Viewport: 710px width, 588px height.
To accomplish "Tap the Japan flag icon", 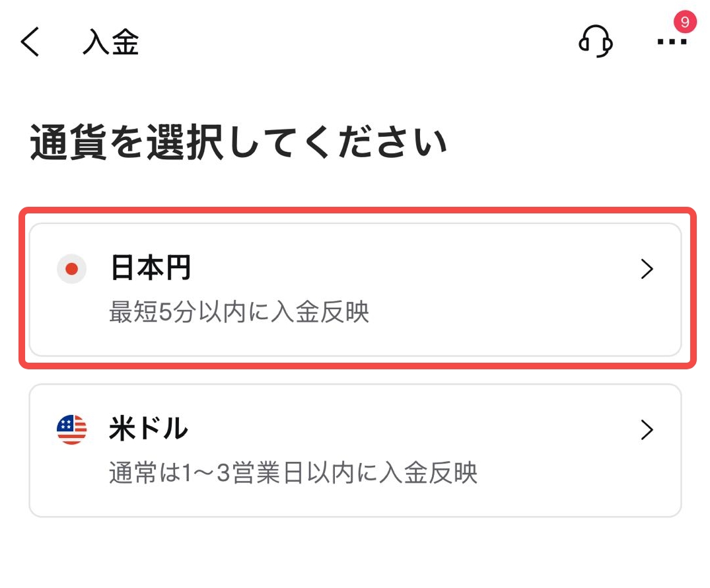I will click(x=72, y=269).
